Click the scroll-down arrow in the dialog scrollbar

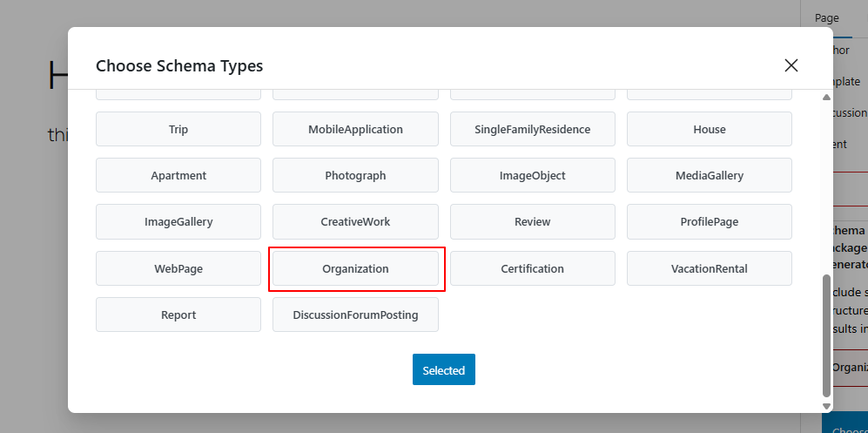pyautogui.click(x=826, y=406)
